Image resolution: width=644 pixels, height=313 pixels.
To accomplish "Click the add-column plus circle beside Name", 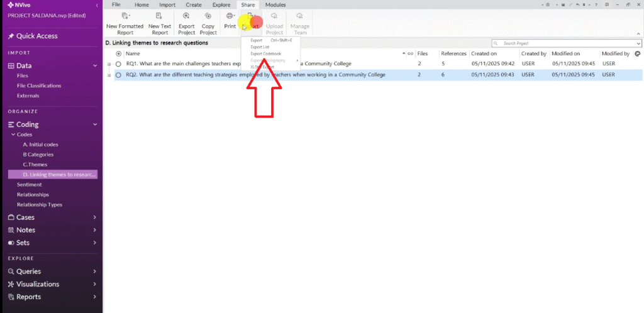I will [x=119, y=54].
